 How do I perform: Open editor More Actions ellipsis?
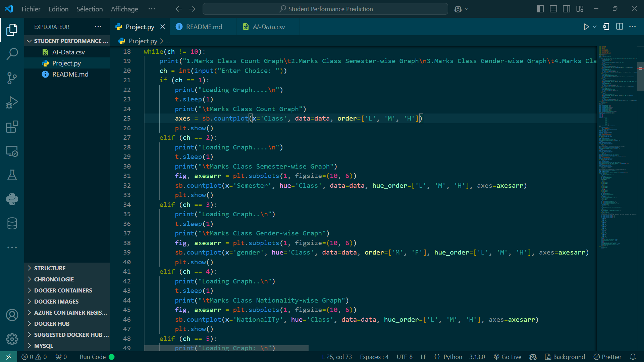click(633, 27)
